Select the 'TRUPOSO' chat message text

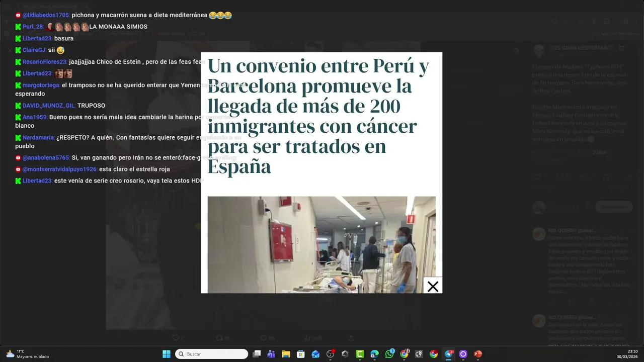92,106
